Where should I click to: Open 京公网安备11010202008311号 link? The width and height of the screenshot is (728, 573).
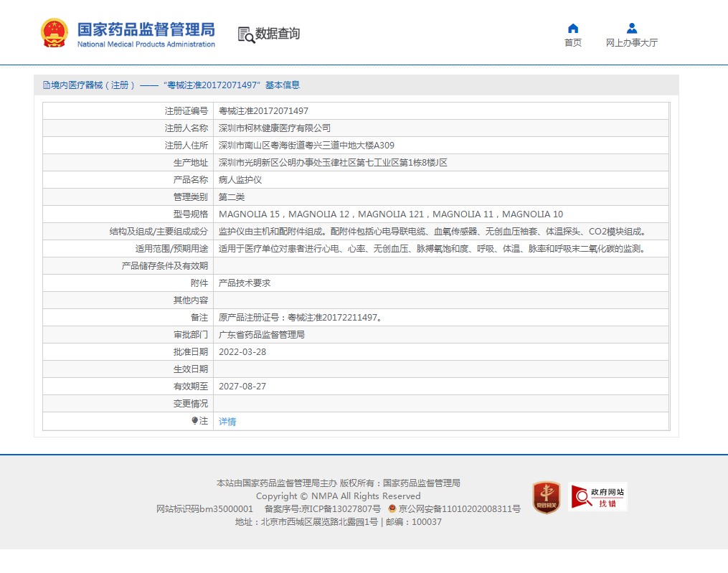[x=459, y=509]
